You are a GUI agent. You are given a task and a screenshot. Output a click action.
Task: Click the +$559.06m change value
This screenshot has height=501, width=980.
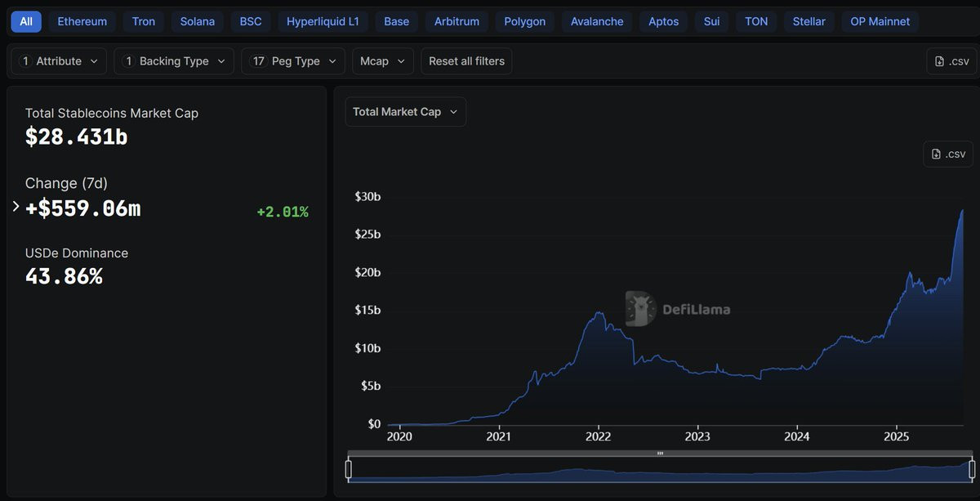point(83,208)
